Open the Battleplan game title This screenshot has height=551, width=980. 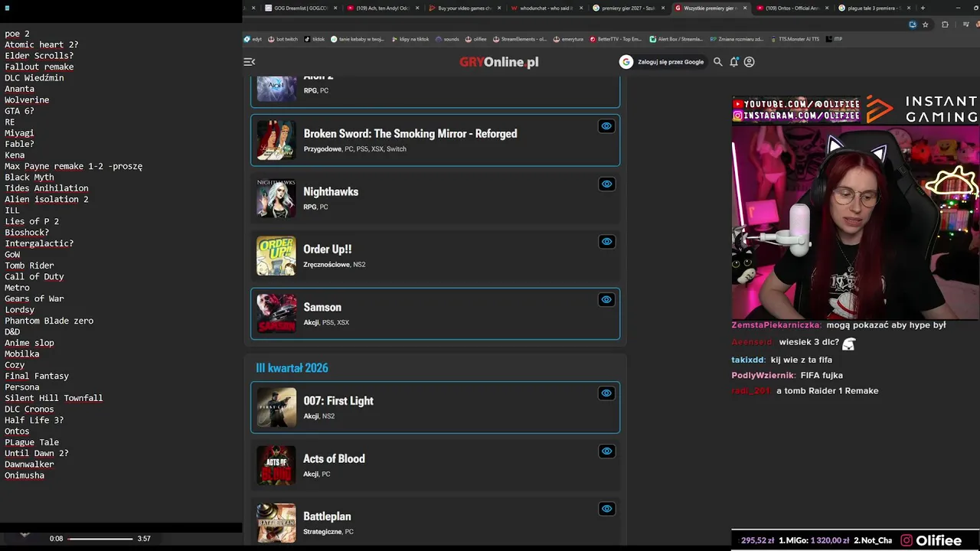327,517
